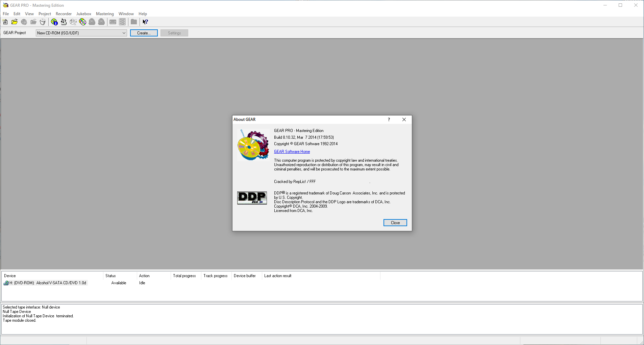Click the 'Tape module closed.' log line
Screen dimensions: 644x345
19,320
